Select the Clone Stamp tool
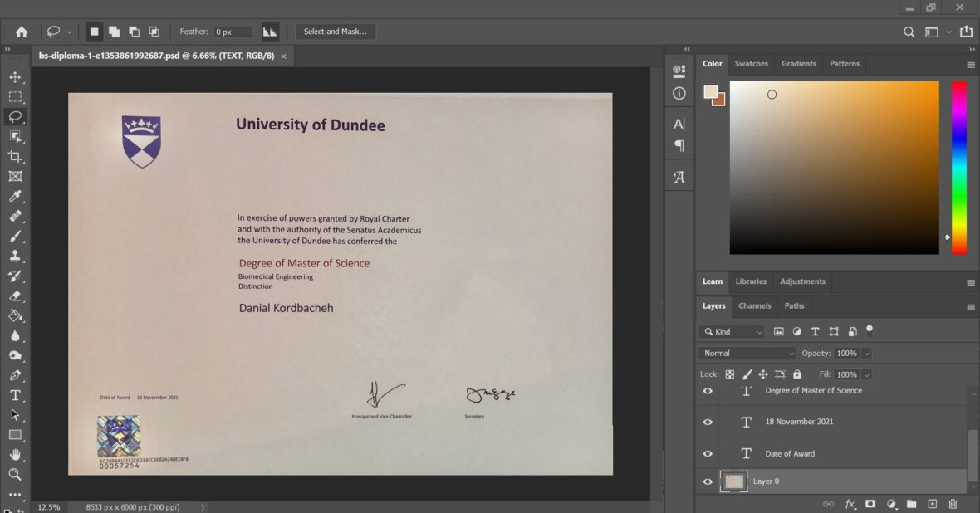 click(x=15, y=256)
